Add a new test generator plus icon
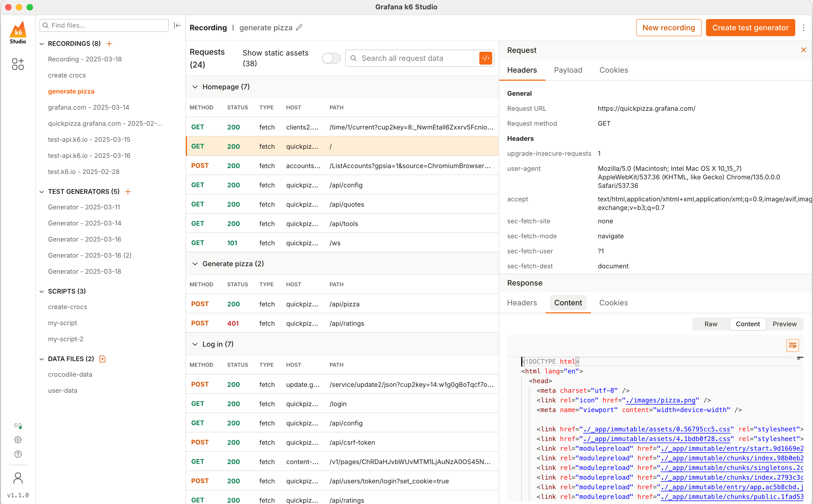Image resolution: width=813 pixels, height=504 pixels. pyautogui.click(x=128, y=192)
